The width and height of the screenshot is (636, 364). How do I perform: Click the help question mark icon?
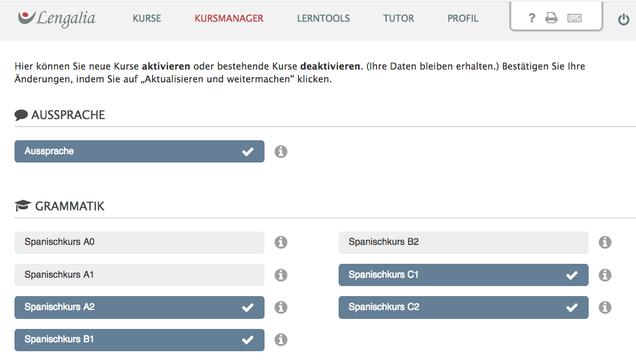(532, 18)
